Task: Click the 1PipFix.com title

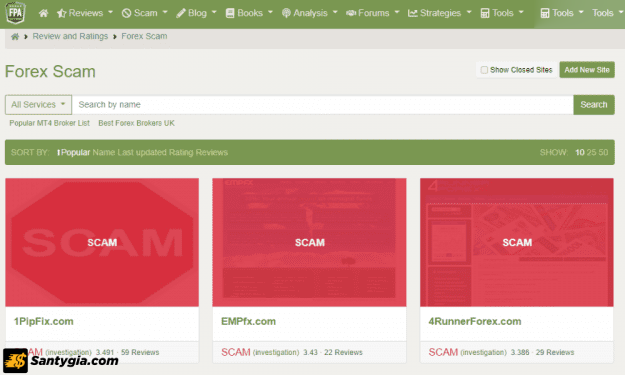Action: [44, 322]
